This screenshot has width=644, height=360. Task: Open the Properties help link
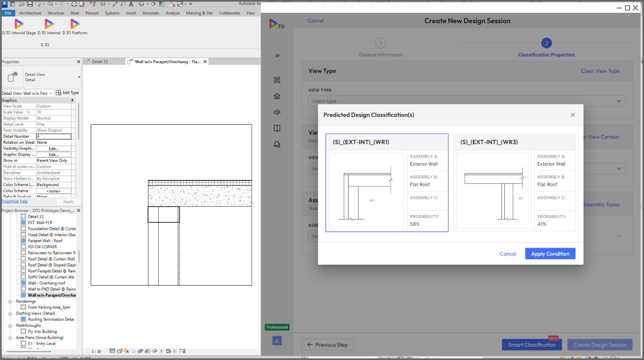[15, 202]
